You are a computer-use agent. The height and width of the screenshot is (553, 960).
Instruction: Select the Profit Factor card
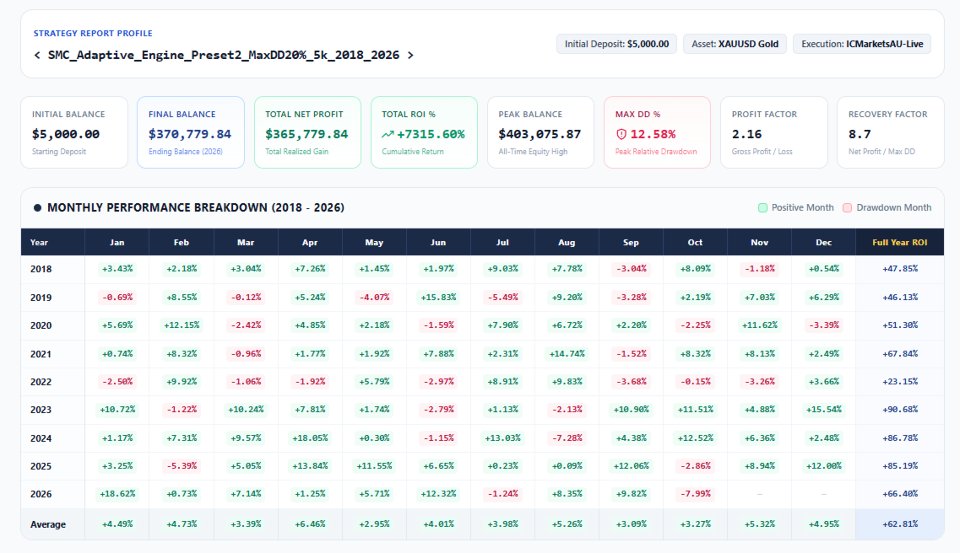coord(774,132)
